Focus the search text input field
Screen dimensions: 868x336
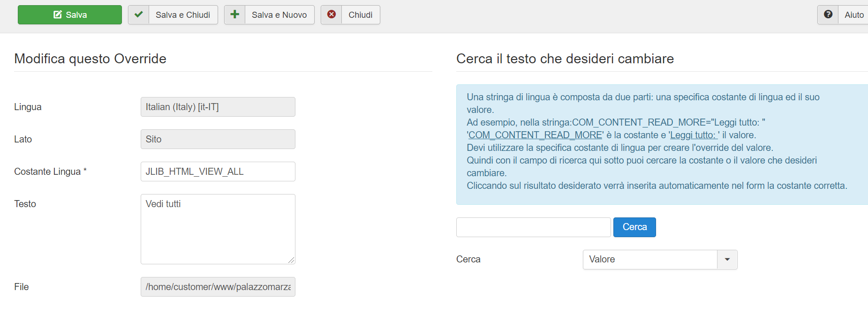coord(533,227)
